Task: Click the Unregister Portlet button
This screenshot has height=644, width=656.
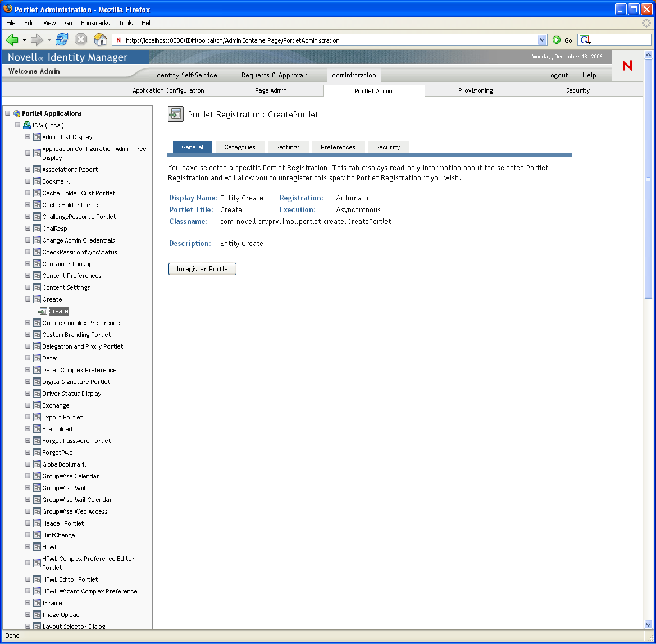Action: 202,269
